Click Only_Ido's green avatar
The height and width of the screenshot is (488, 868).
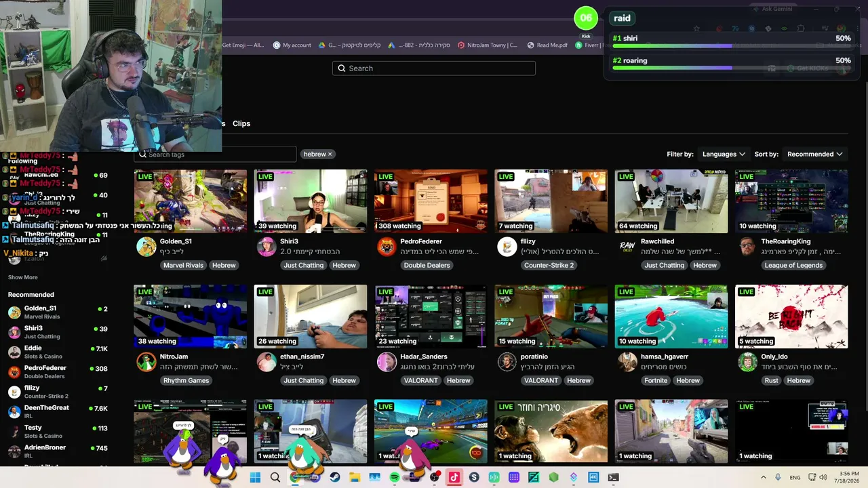[747, 362]
